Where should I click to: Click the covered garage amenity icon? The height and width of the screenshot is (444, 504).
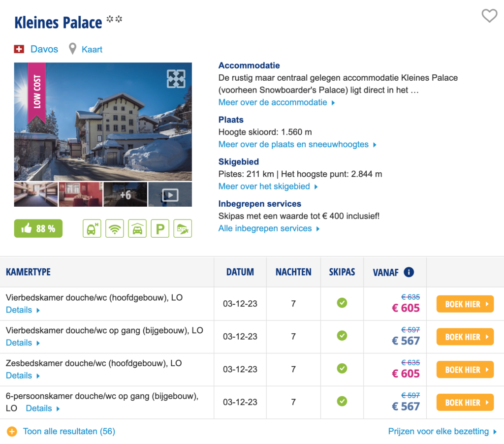click(x=137, y=228)
